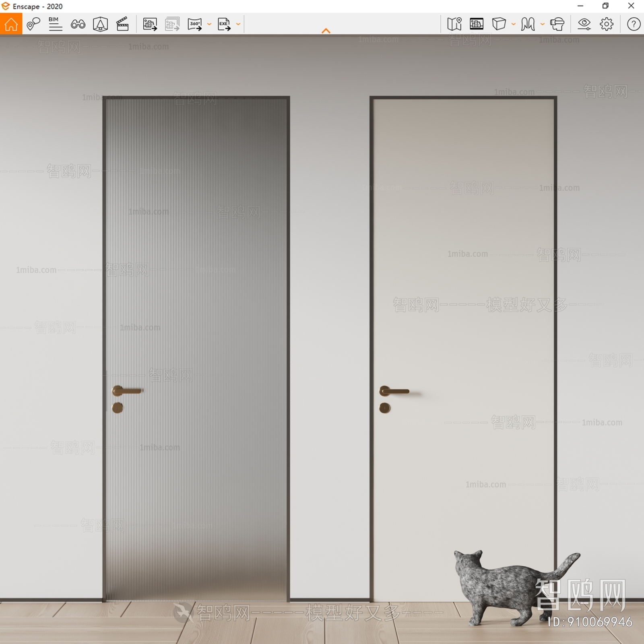Toggle synchronized views window icon
Image resolution: width=644 pixels, height=644 pixels.
tap(477, 24)
